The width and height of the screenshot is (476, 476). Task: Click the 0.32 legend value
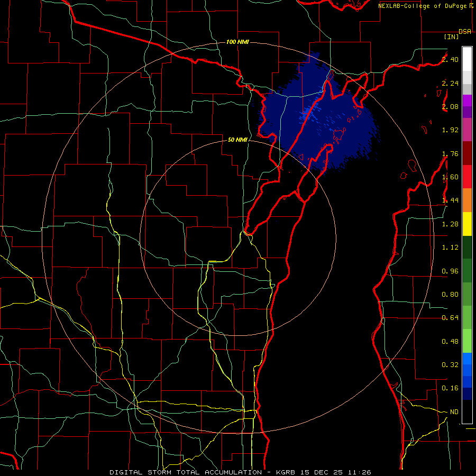click(450, 365)
